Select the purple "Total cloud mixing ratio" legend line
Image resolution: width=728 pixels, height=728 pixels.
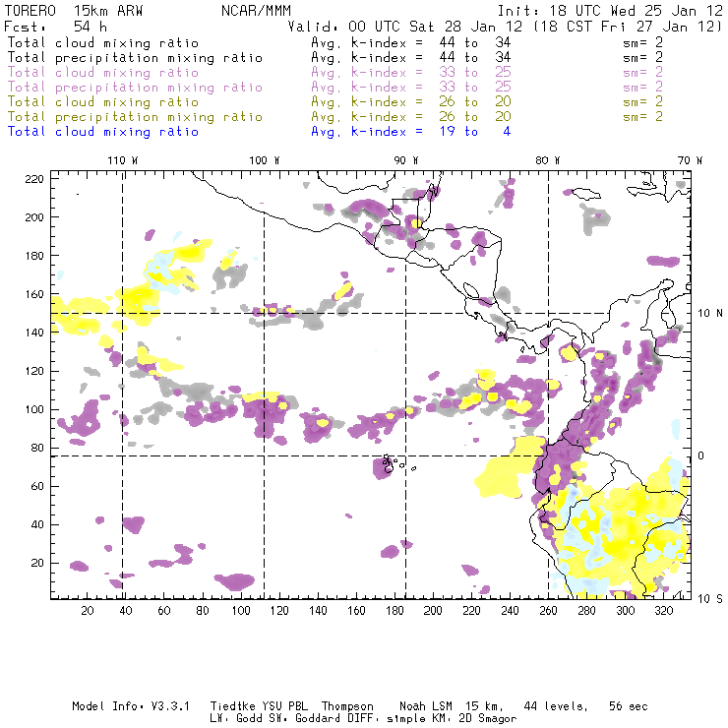[103, 73]
